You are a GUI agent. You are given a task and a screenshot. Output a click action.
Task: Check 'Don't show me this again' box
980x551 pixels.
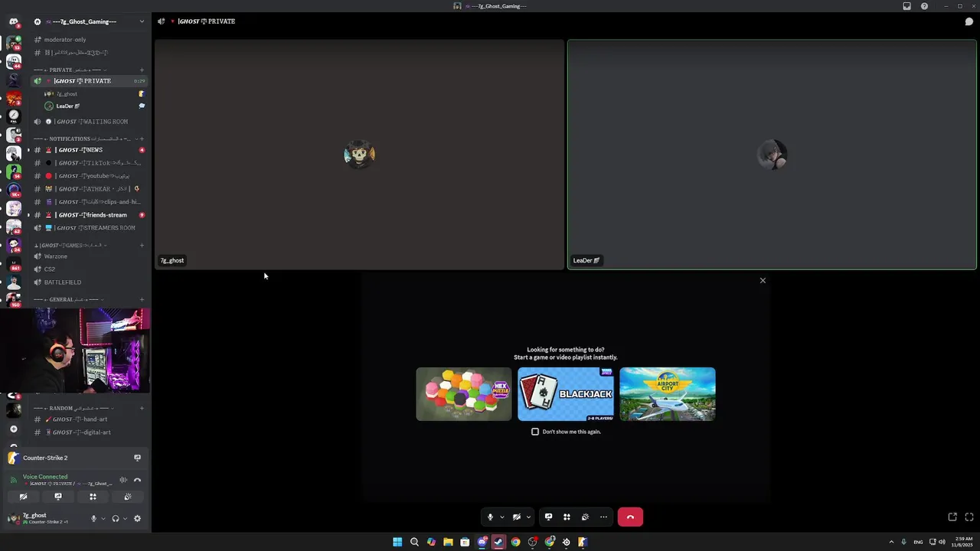coord(535,432)
